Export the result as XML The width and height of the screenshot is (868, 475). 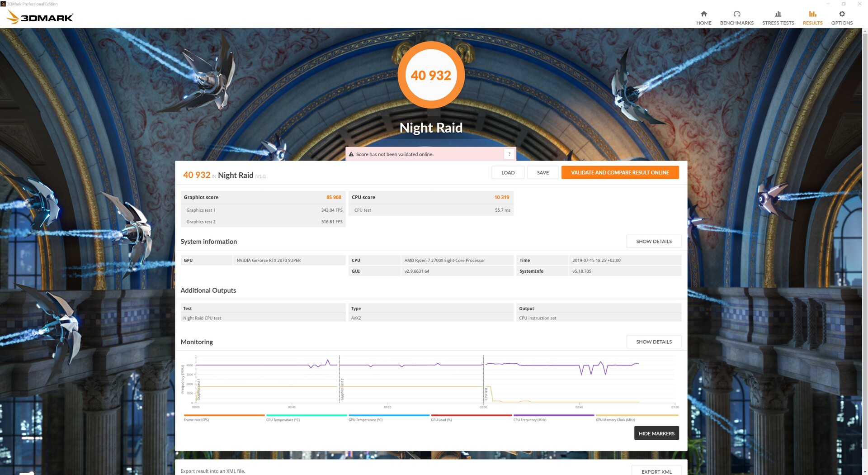[656, 471]
